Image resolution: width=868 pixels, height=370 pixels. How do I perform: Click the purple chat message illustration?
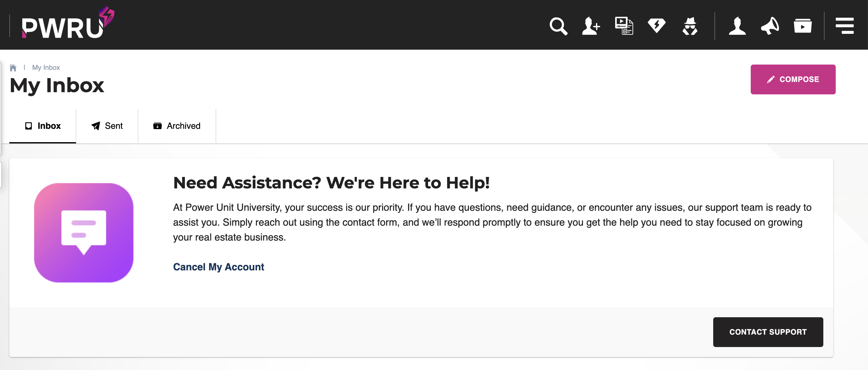coord(83,232)
